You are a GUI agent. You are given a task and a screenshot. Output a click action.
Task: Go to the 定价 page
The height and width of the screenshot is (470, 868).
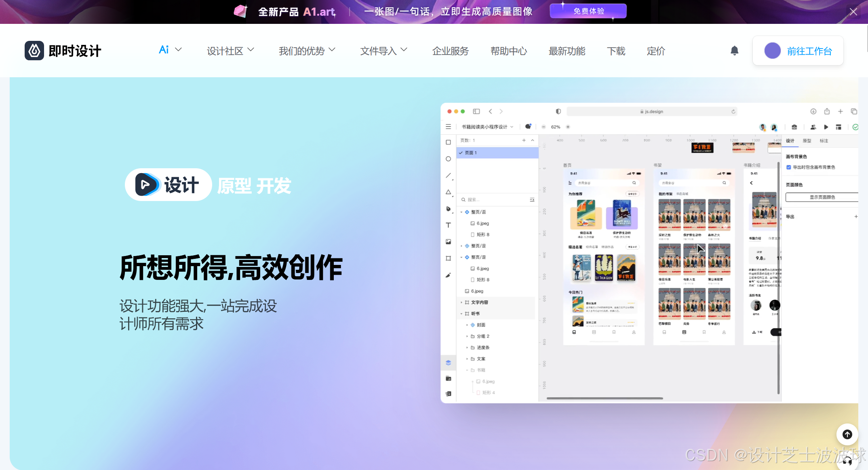click(655, 51)
